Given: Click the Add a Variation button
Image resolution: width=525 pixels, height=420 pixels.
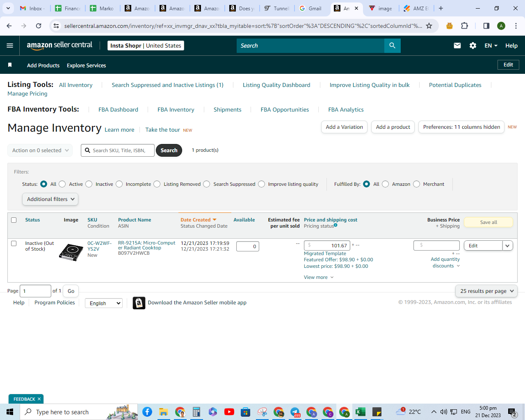Looking at the screenshot, I should click(x=345, y=127).
